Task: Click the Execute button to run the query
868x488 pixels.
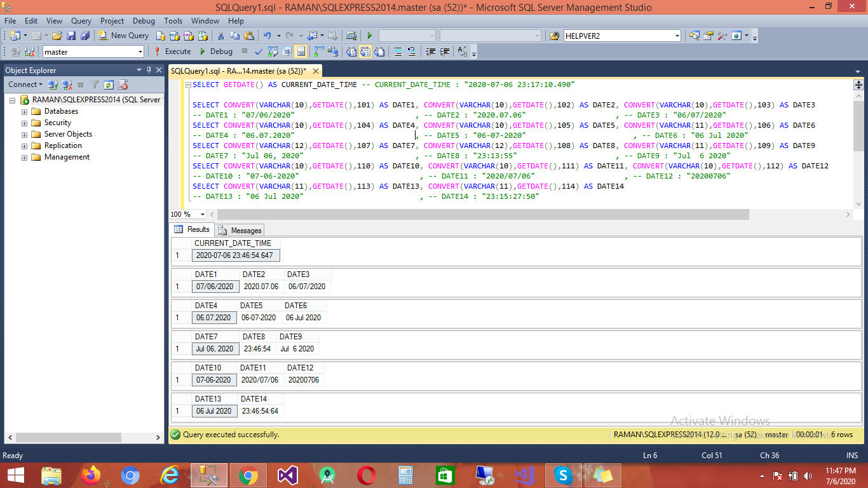Action: [174, 51]
